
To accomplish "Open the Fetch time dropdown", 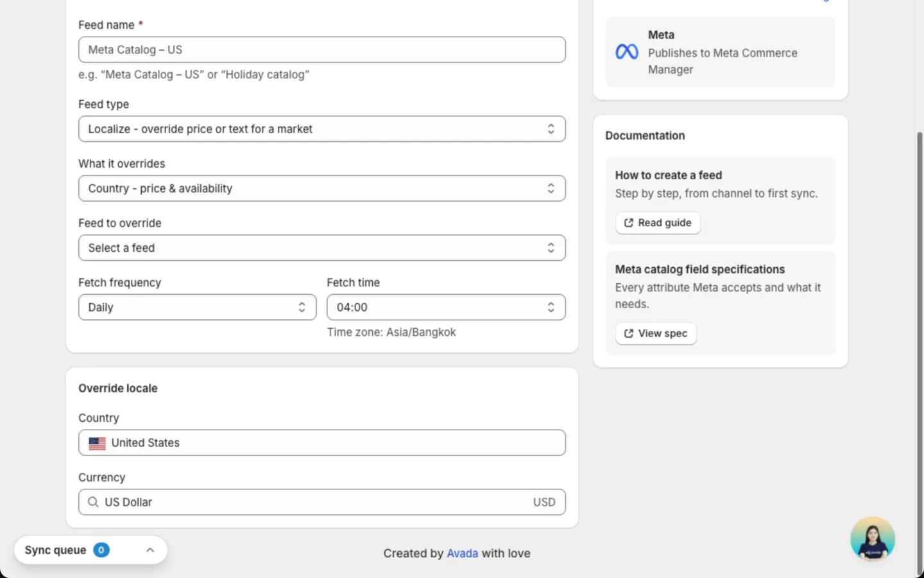I will (446, 308).
